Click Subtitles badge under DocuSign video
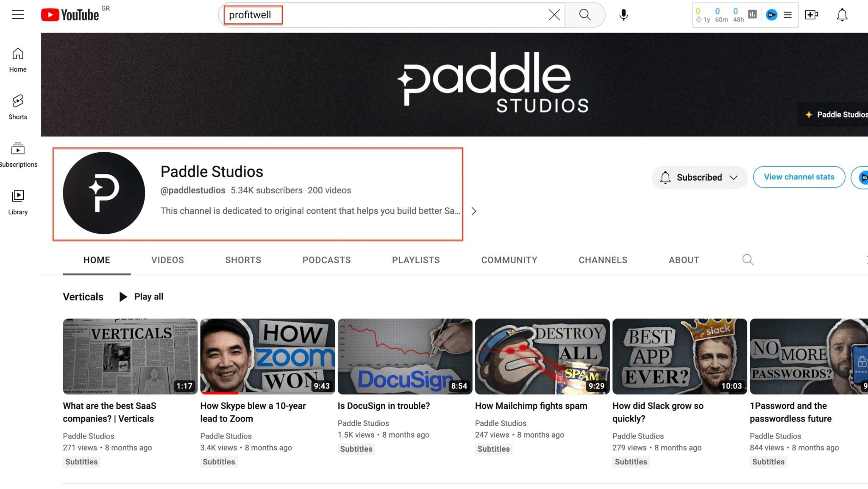This screenshot has width=868, height=489. click(x=356, y=449)
